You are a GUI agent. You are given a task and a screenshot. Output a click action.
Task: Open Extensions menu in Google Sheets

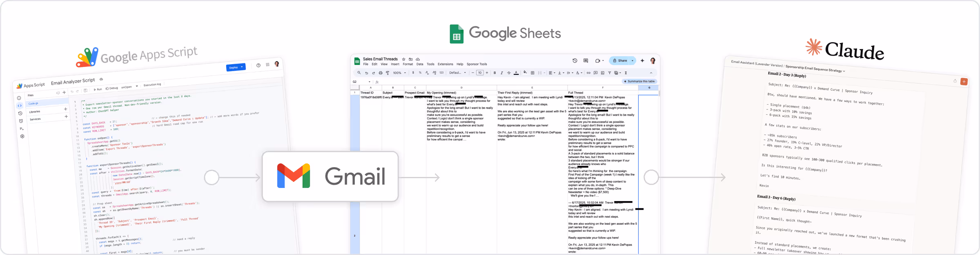(x=445, y=64)
